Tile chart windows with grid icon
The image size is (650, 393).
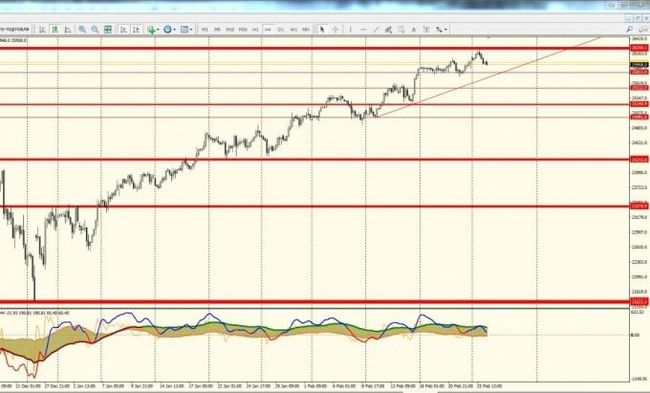(108, 29)
